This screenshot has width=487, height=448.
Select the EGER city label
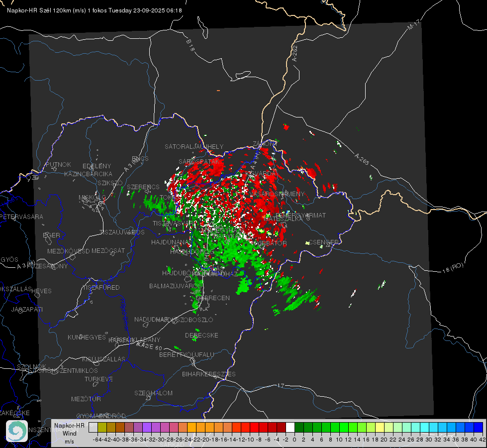click(x=52, y=235)
